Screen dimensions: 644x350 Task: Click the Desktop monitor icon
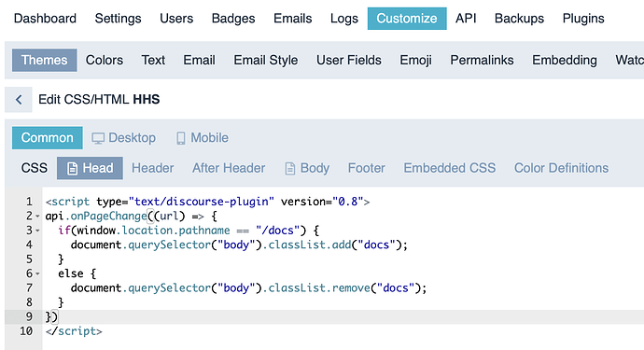click(98, 138)
